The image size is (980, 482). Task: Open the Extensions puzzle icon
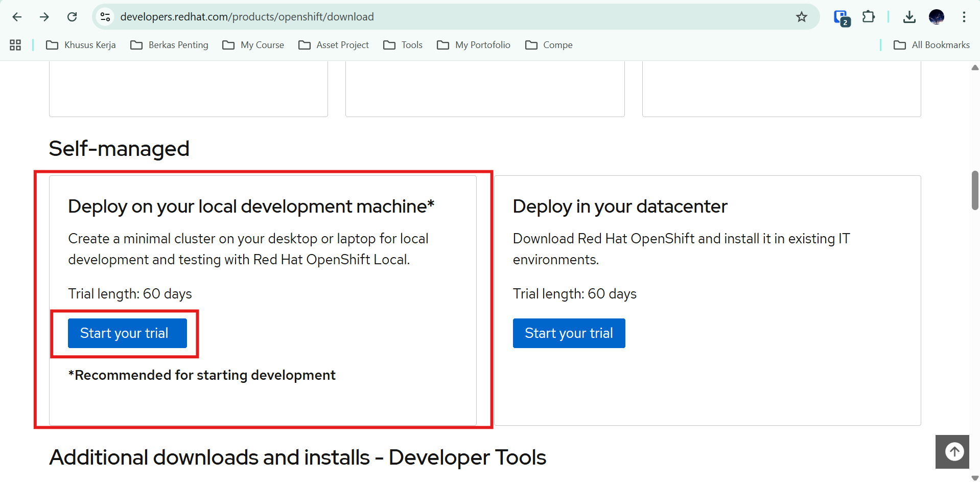868,17
